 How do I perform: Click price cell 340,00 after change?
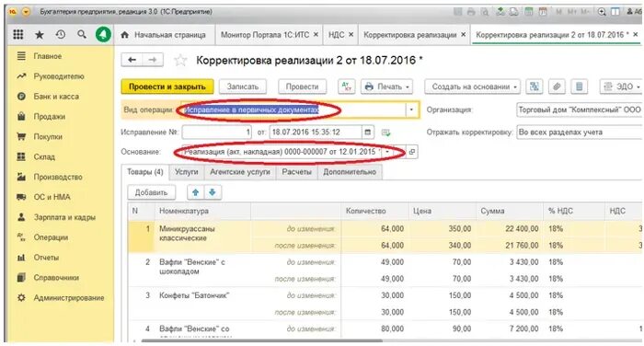443,246
